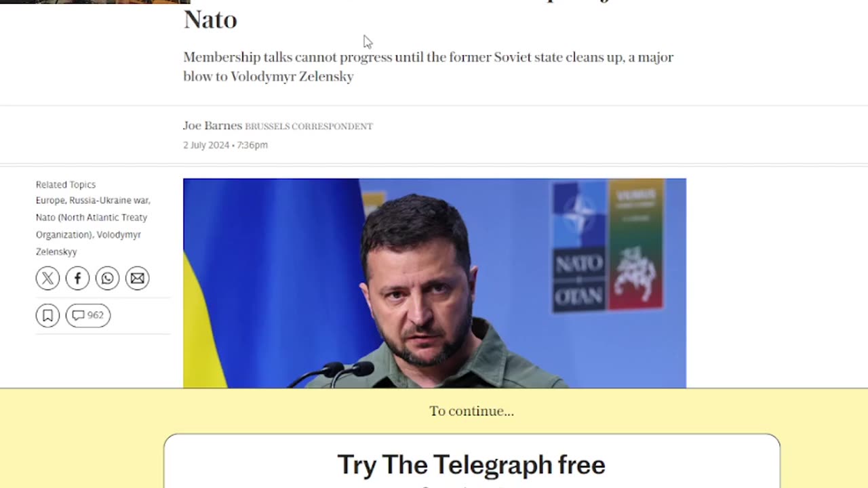Open the Europe related topic
This screenshot has width=868, height=488.
[50, 201]
